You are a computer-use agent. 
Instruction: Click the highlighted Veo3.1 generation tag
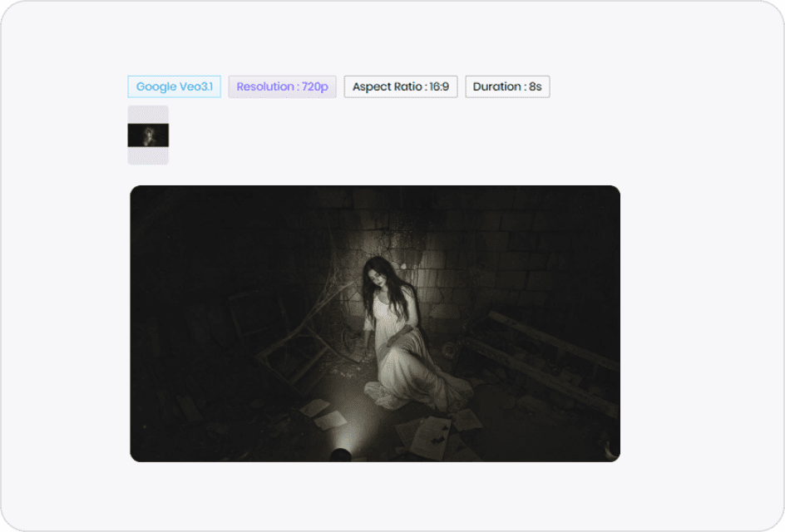tap(174, 86)
